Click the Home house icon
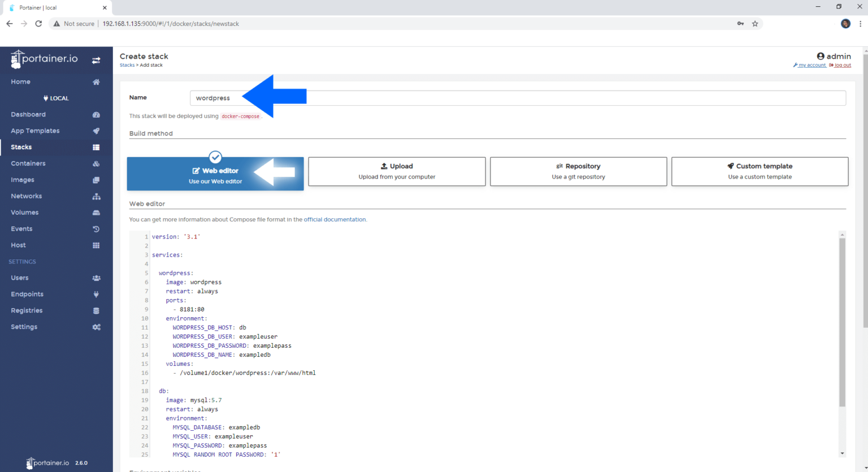Screen dimensions: 868x472 coord(96,82)
